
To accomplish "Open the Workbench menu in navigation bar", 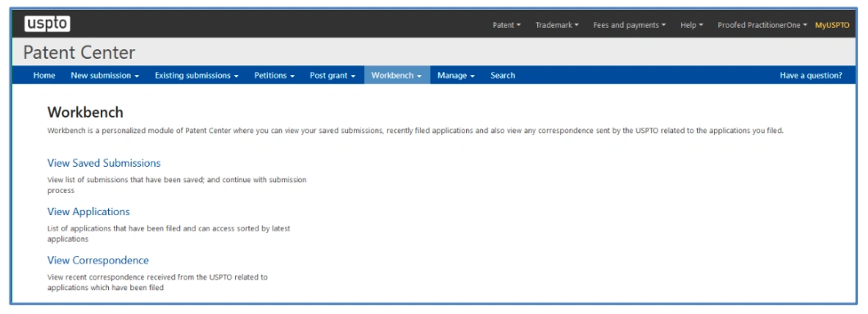I will pyautogui.click(x=397, y=75).
